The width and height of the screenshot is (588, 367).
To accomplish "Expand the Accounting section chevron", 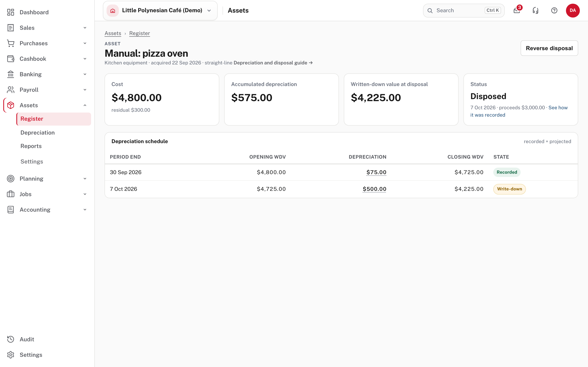I will pyautogui.click(x=85, y=209).
